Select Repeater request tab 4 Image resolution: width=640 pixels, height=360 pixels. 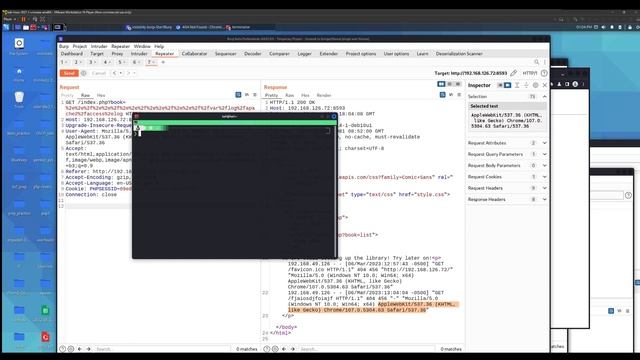point(107,62)
